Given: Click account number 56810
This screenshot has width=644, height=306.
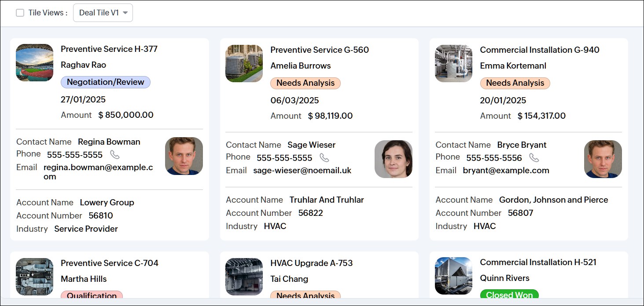Looking at the screenshot, I should [x=101, y=215].
